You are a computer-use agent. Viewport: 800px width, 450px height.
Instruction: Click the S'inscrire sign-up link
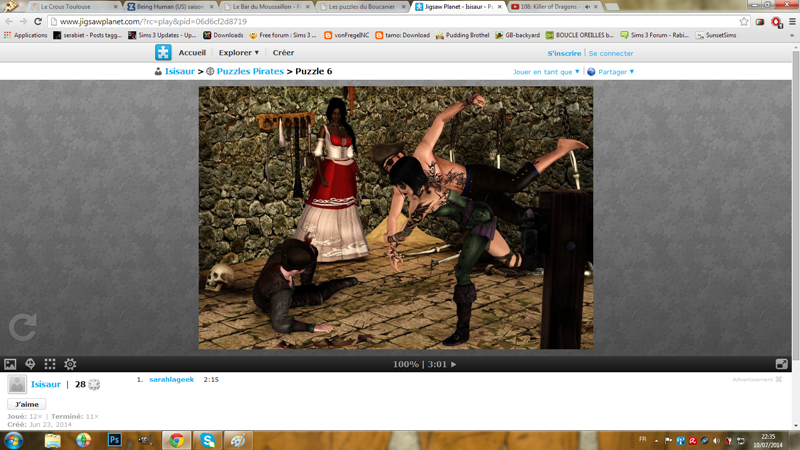[x=564, y=53]
